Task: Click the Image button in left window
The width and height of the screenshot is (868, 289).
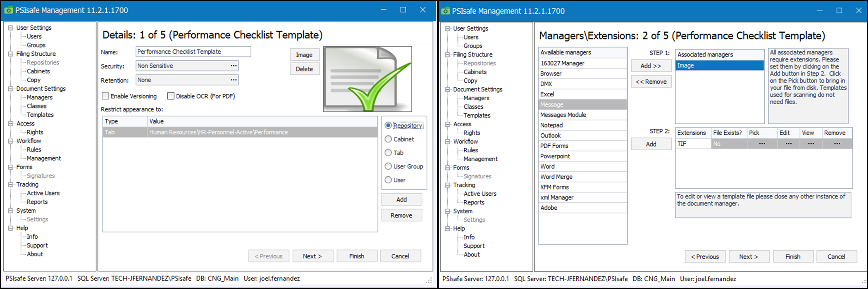Action: click(305, 55)
